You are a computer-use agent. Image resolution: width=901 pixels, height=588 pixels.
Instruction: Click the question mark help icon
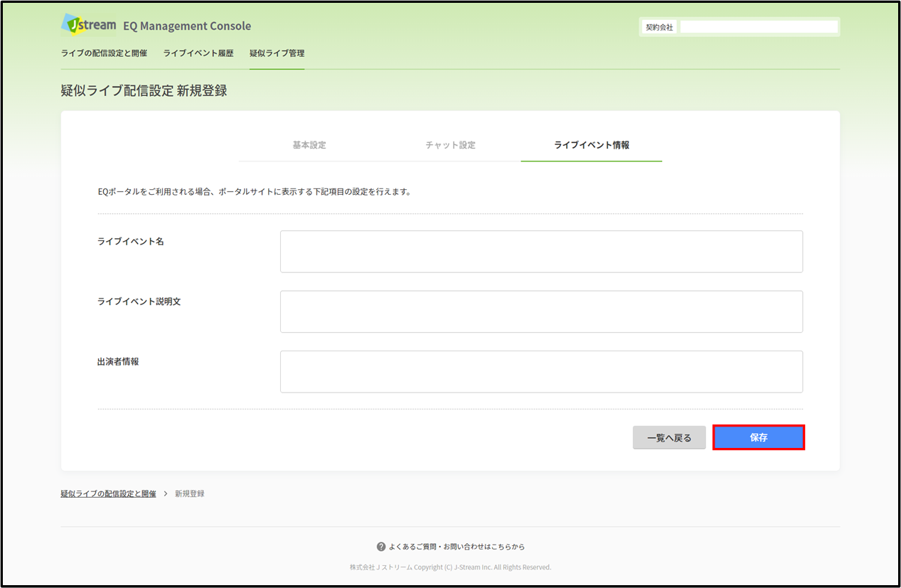[x=381, y=547]
